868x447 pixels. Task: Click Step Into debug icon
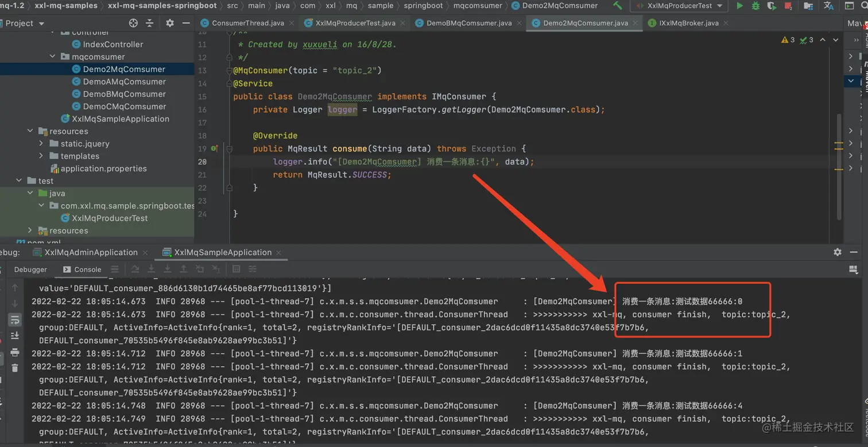(152, 269)
